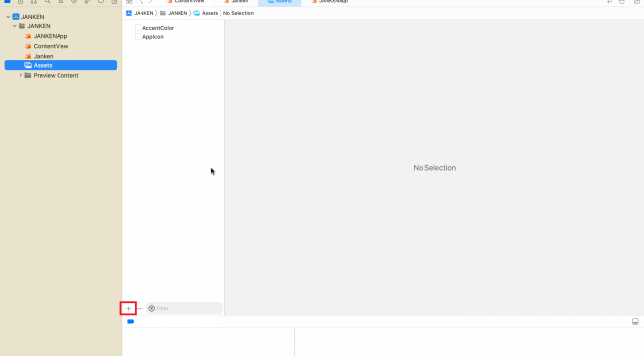Collapse the JANKEN group folder
This screenshot has width=644, height=356.
15,26
